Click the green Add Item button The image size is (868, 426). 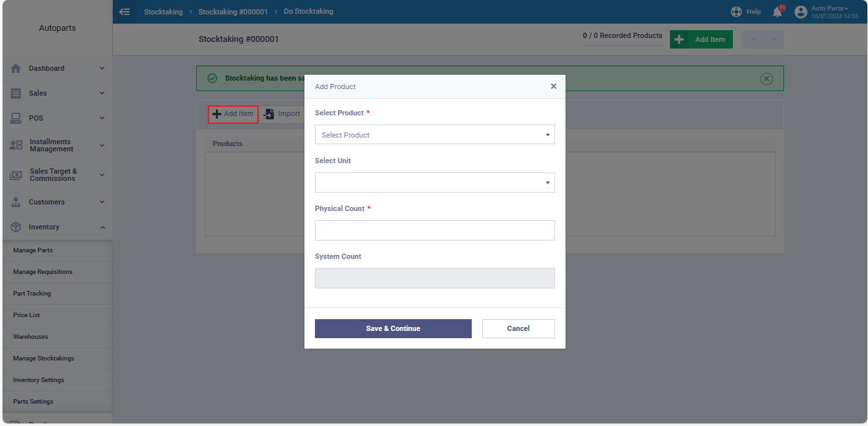click(701, 39)
